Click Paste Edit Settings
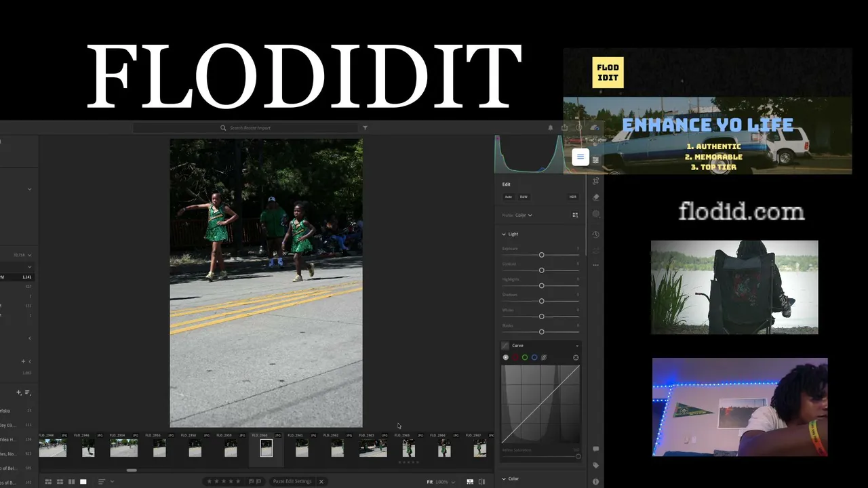Image resolution: width=868 pixels, height=488 pixels. pos(292,481)
